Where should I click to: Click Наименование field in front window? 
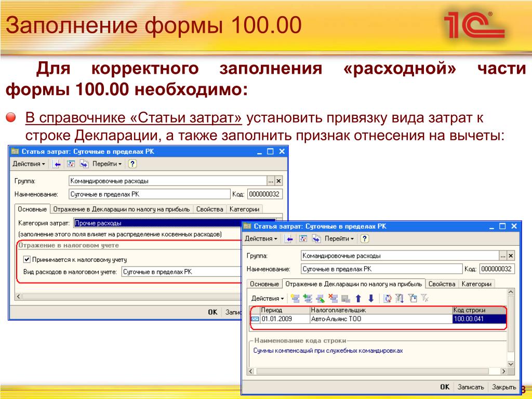382,269
